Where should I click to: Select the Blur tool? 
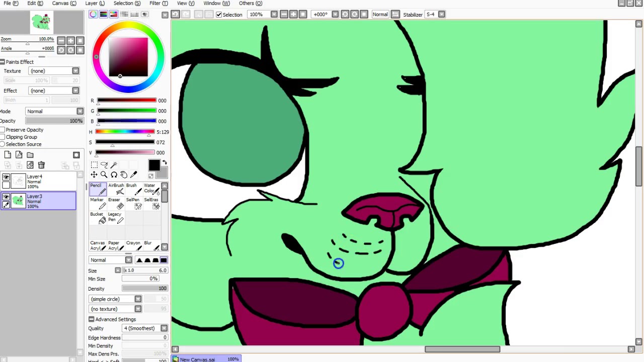pyautogui.click(x=151, y=245)
